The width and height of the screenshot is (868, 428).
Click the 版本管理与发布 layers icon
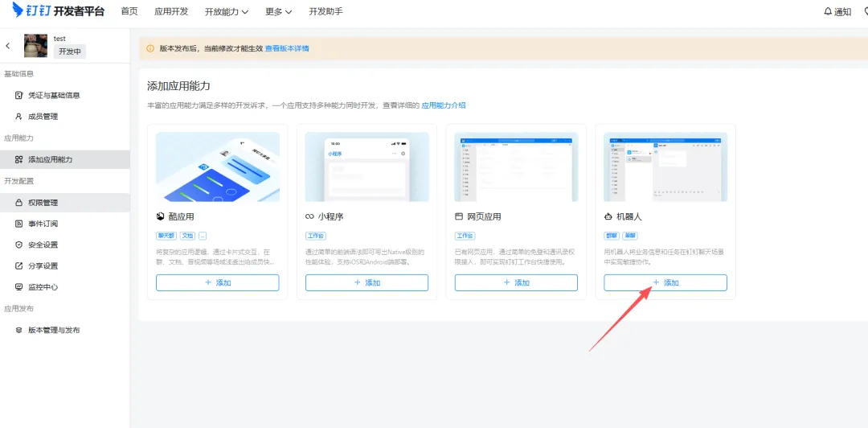(18, 330)
